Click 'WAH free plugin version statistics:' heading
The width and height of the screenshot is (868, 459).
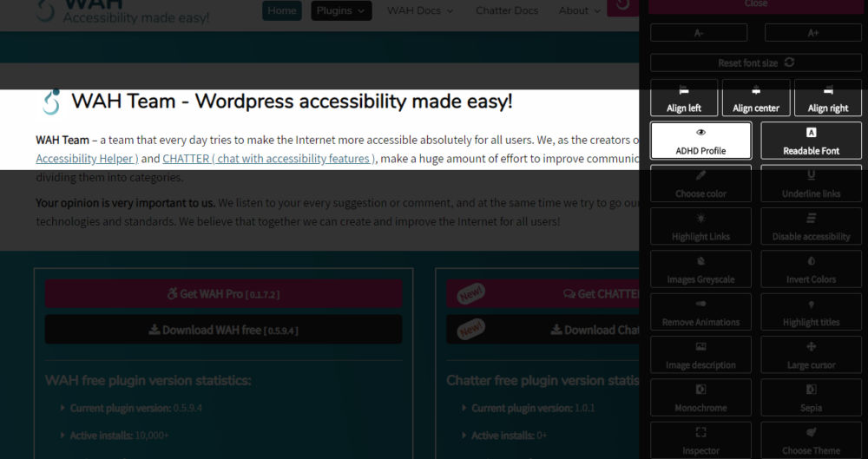[148, 380]
